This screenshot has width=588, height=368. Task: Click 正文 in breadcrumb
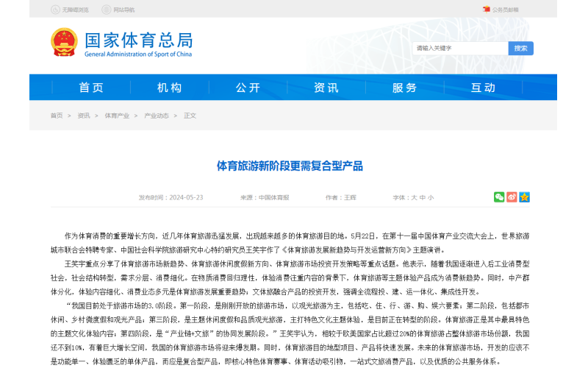coord(190,116)
